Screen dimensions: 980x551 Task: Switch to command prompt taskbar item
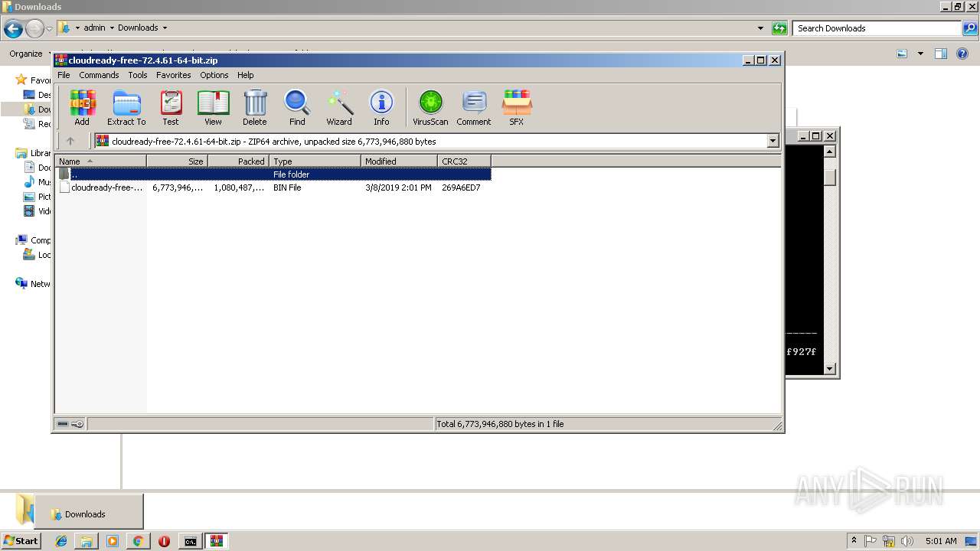click(190, 541)
